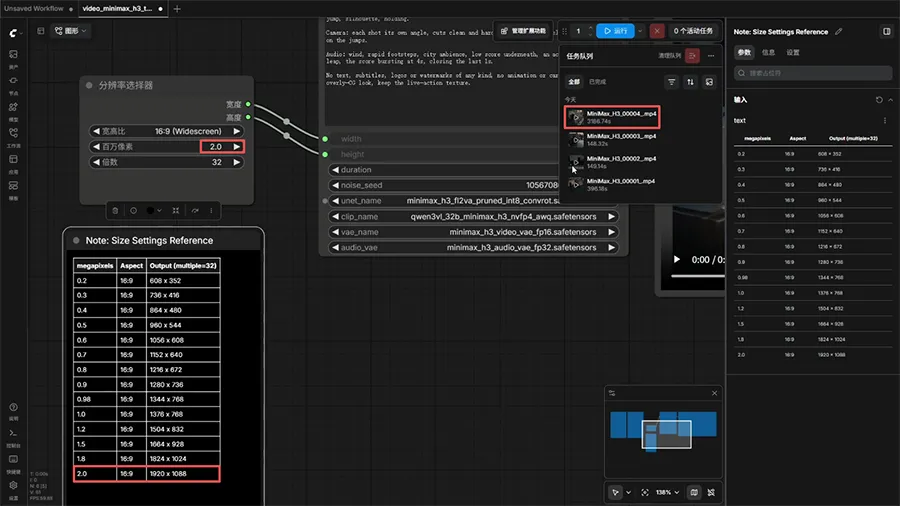Select the 信息 tab in properties panel

768,52
